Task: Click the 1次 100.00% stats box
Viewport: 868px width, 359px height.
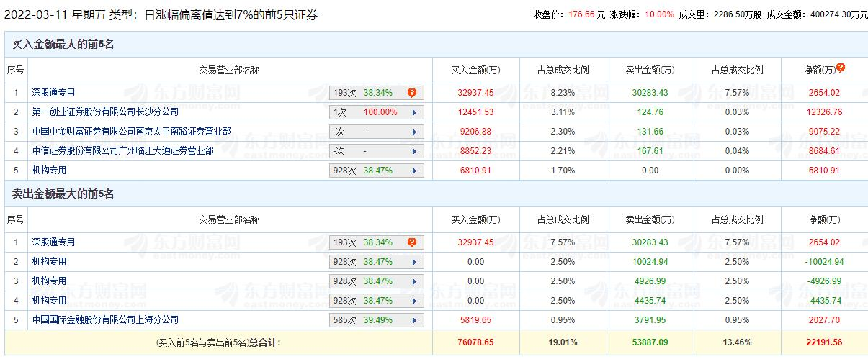Action: [x=377, y=112]
